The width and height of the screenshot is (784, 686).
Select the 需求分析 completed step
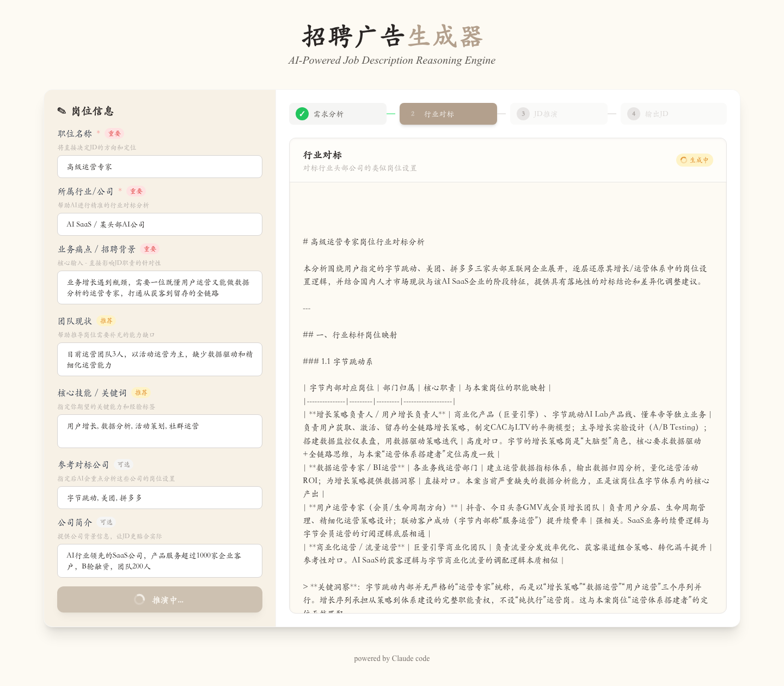click(338, 114)
